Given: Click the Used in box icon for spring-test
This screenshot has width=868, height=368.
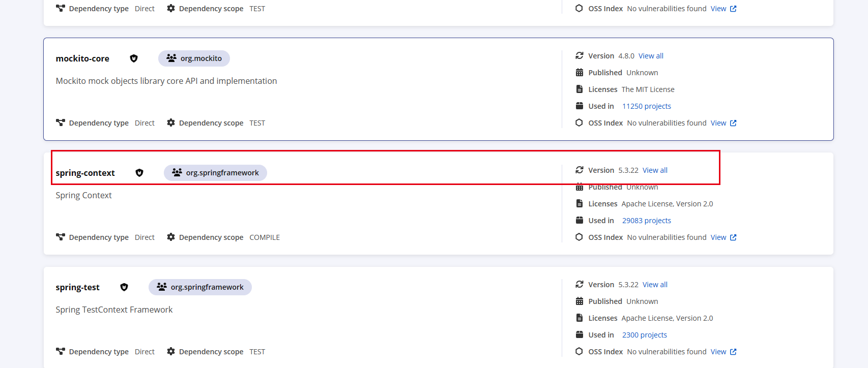Looking at the screenshot, I should tap(579, 334).
